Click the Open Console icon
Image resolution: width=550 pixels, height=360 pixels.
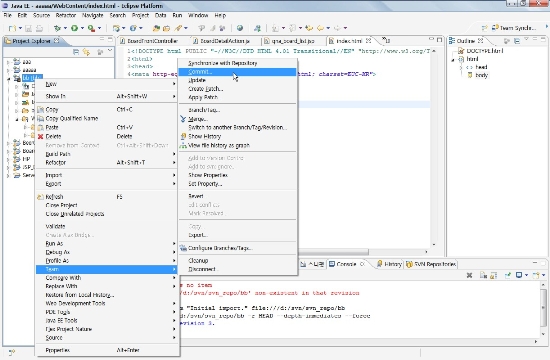click(536, 275)
